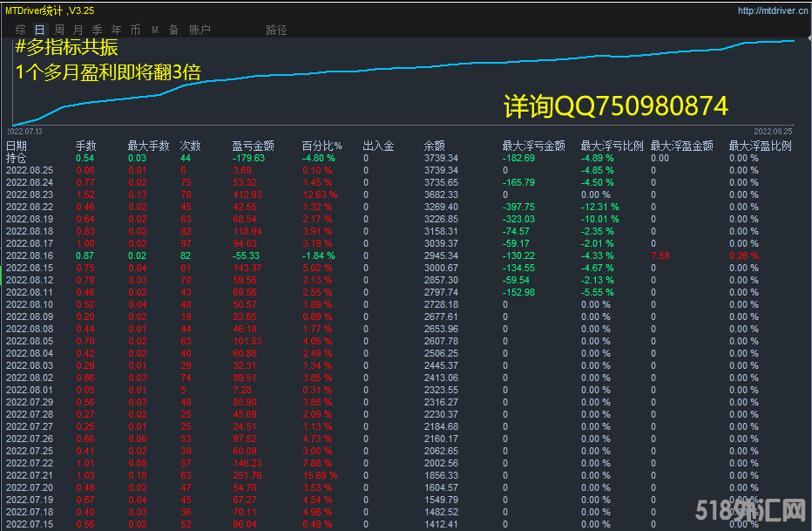This screenshot has height=531, width=812.
Task: Click the 持仓 position row
Action: coord(17,158)
